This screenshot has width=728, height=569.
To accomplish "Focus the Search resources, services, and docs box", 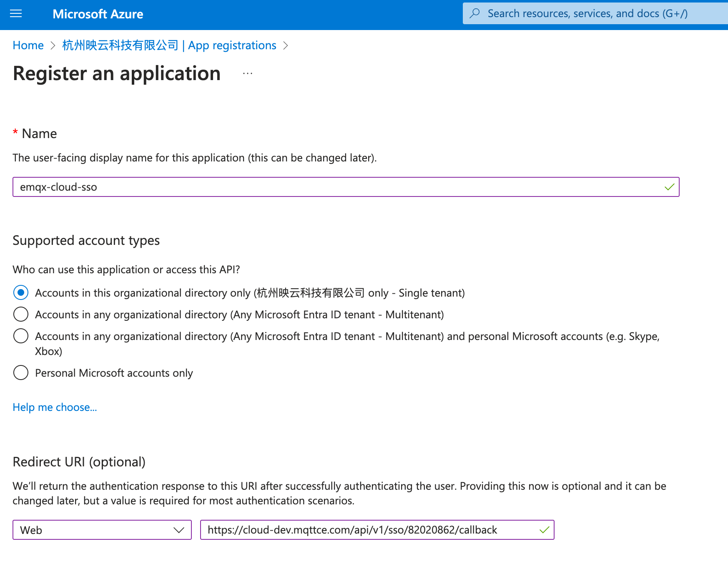I will pyautogui.click(x=592, y=13).
